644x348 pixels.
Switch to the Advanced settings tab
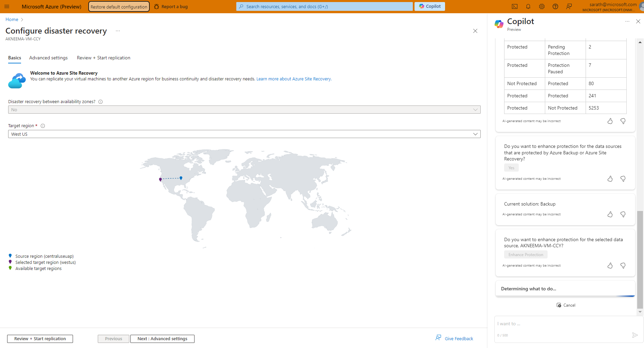pos(49,58)
